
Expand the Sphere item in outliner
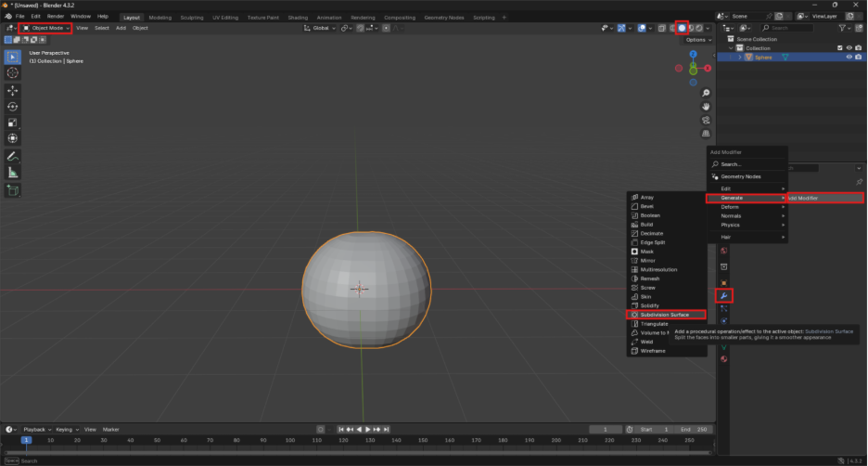(740, 57)
